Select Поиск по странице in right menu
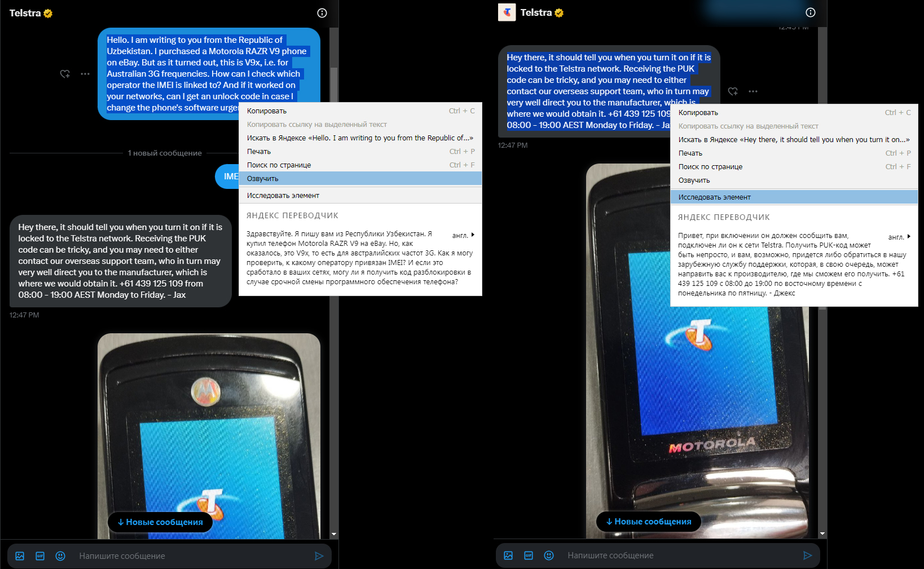 coord(794,167)
